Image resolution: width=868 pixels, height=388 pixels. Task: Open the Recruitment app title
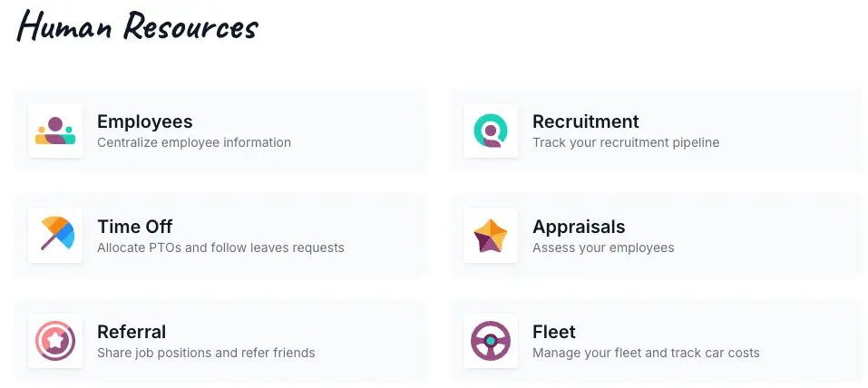coord(586,121)
